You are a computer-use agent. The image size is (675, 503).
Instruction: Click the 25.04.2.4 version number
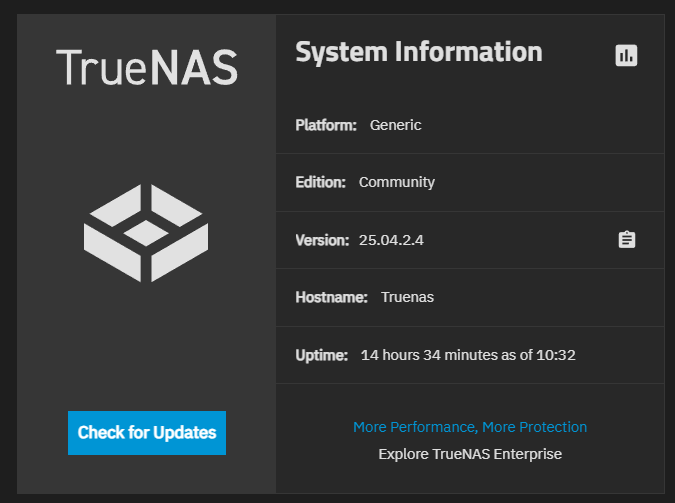click(391, 240)
